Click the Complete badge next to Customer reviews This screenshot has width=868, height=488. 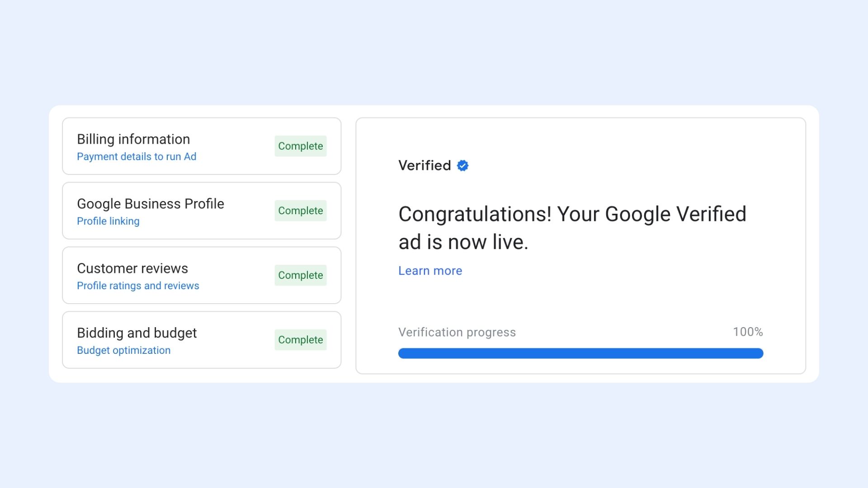tap(300, 275)
